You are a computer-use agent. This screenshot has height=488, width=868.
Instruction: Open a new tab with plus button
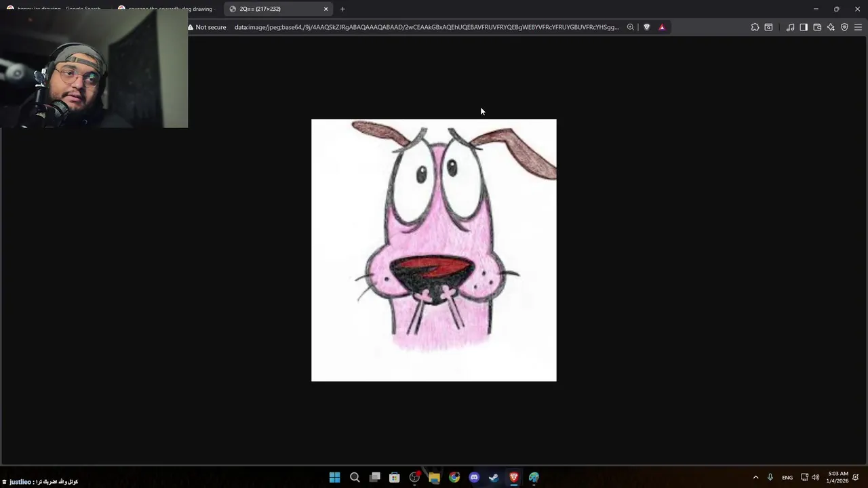342,9
